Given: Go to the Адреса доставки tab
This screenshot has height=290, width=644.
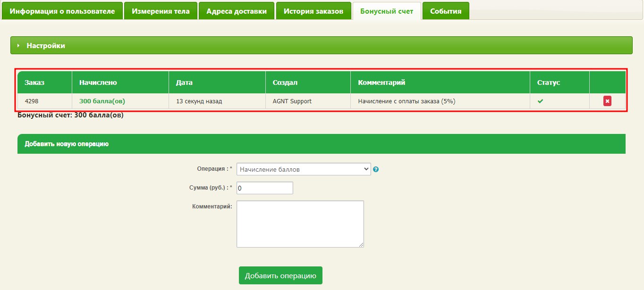Looking at the screenshot, I should 236,11.
